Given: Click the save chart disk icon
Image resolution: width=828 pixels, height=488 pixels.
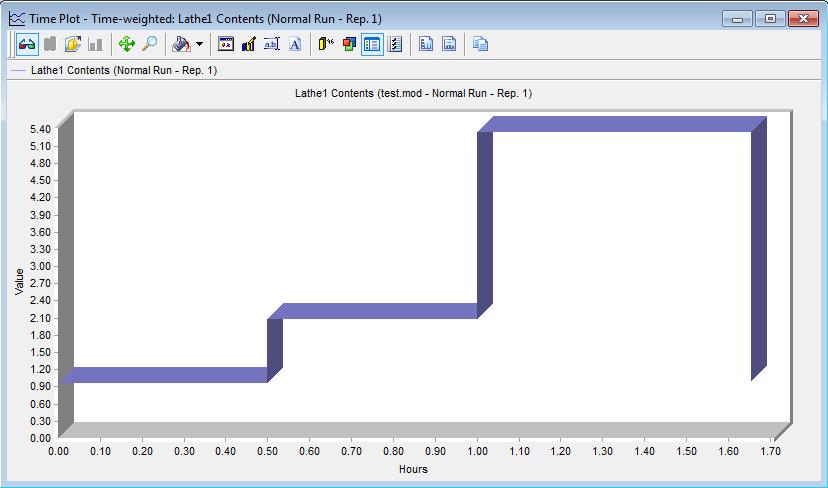Looking at the screenshot, I should pos(449,44).
